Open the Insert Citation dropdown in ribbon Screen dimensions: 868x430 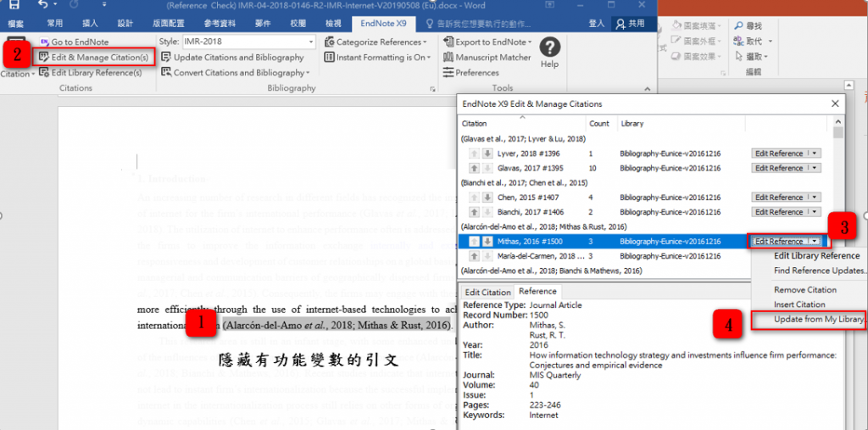coord(18,74)
